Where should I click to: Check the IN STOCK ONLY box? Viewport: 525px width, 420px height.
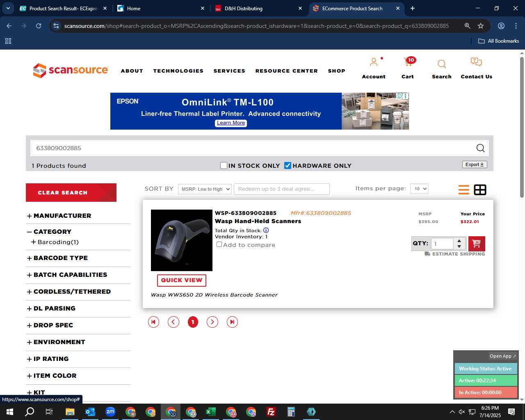pyautogui.click(x=224, y=166)
